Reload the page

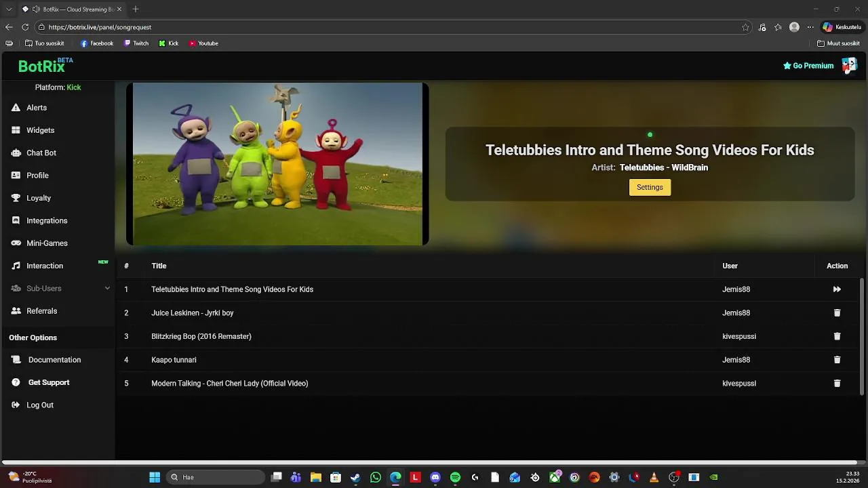(x=25, y=27)
